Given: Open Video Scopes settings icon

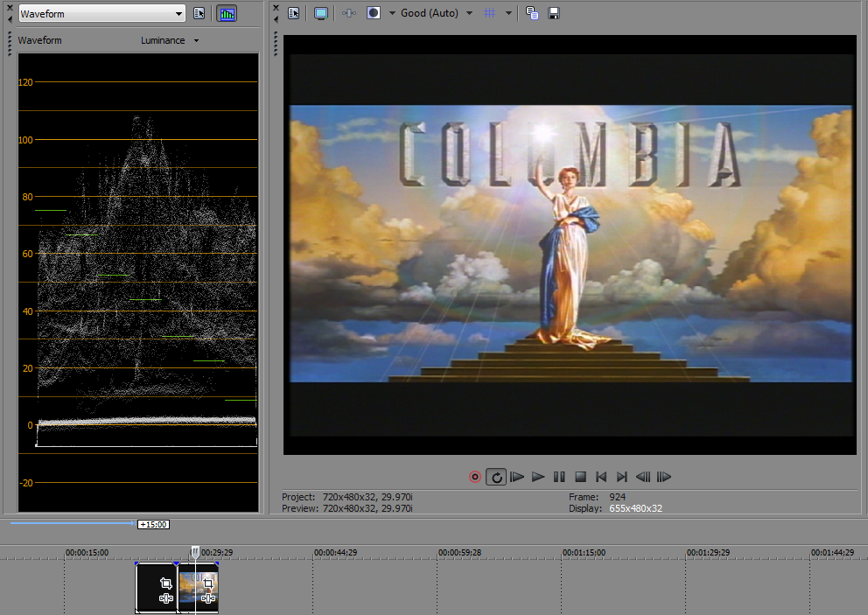Looking at the screenshot, I should coord(199,14).
